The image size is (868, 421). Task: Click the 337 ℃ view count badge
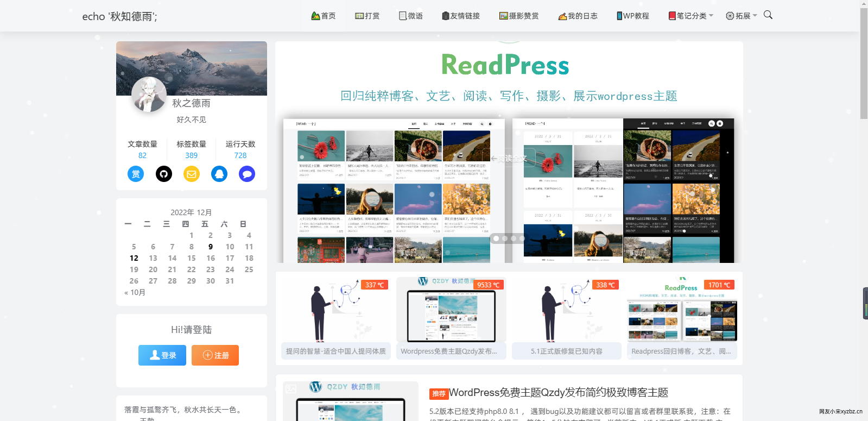click(375, 285)
